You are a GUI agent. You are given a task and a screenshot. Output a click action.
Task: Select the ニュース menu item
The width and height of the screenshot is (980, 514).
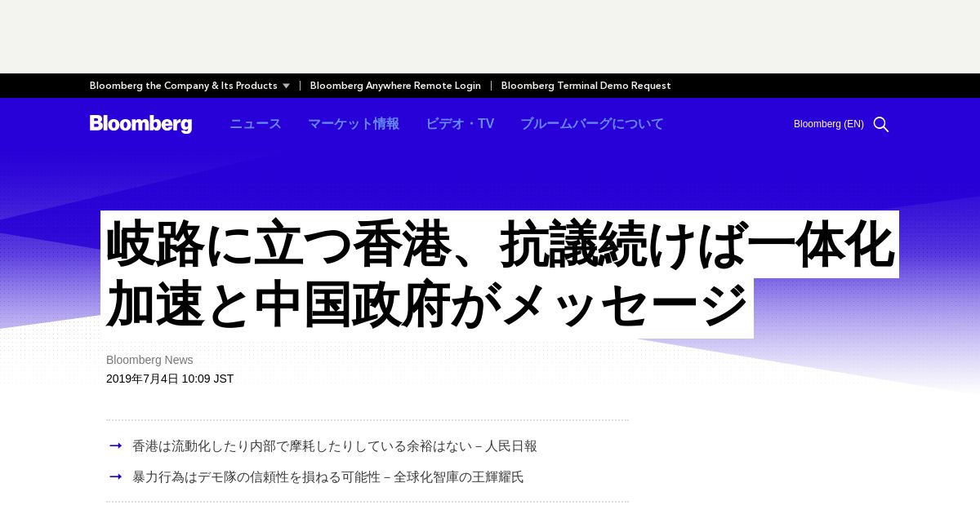[256, 124]
